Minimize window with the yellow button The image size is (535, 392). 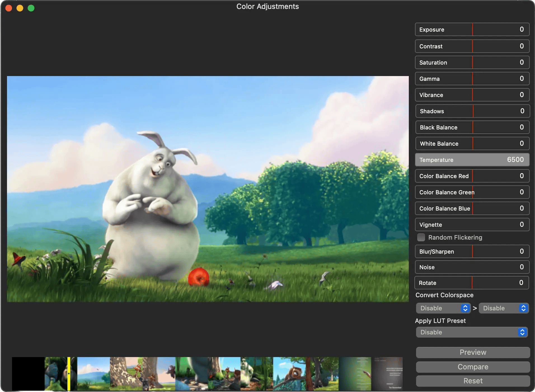[20, 8]
